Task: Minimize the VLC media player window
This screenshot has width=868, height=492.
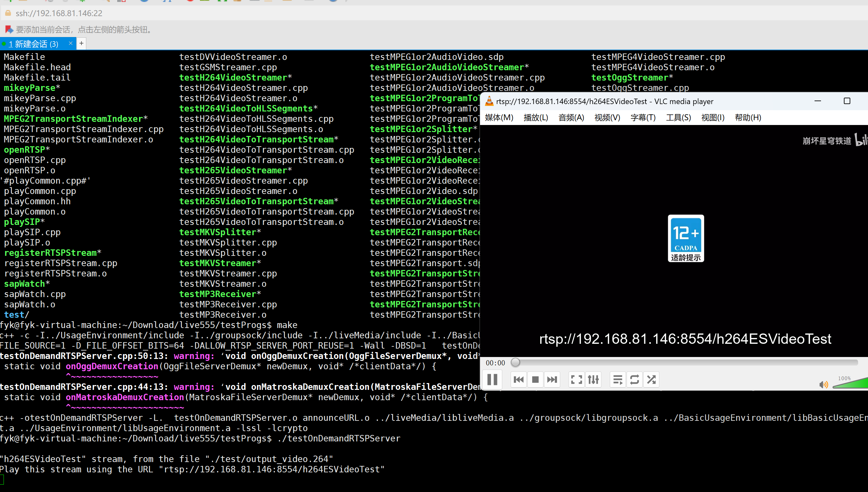Action: (818, 101)
